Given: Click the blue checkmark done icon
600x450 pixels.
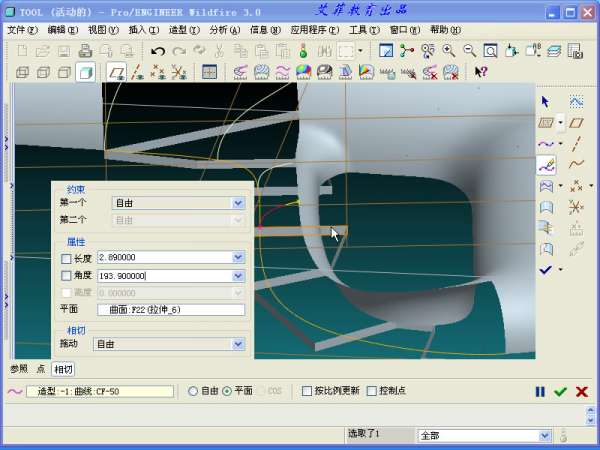Looking at the screenshot, I should [545, 270].
